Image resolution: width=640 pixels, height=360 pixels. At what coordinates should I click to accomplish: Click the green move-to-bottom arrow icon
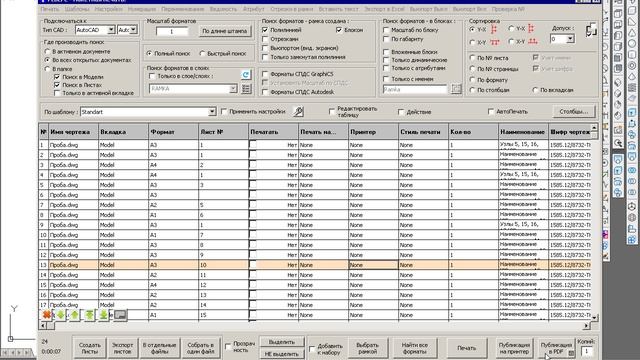coord(103,315)
